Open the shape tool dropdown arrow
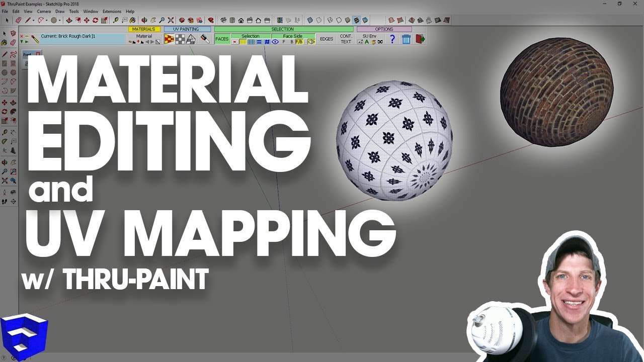This screenshot has height=362, width=644. click(x=59, y=21)
